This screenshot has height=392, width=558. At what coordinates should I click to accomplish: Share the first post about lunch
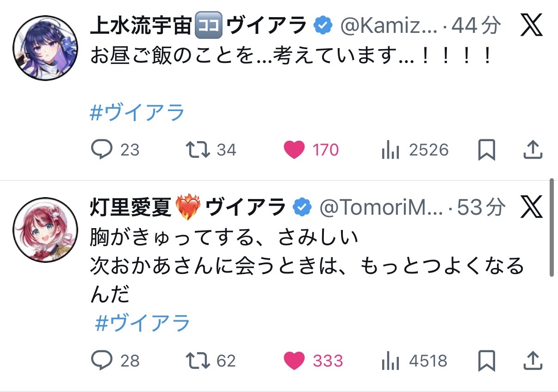[x=533, y=149]
